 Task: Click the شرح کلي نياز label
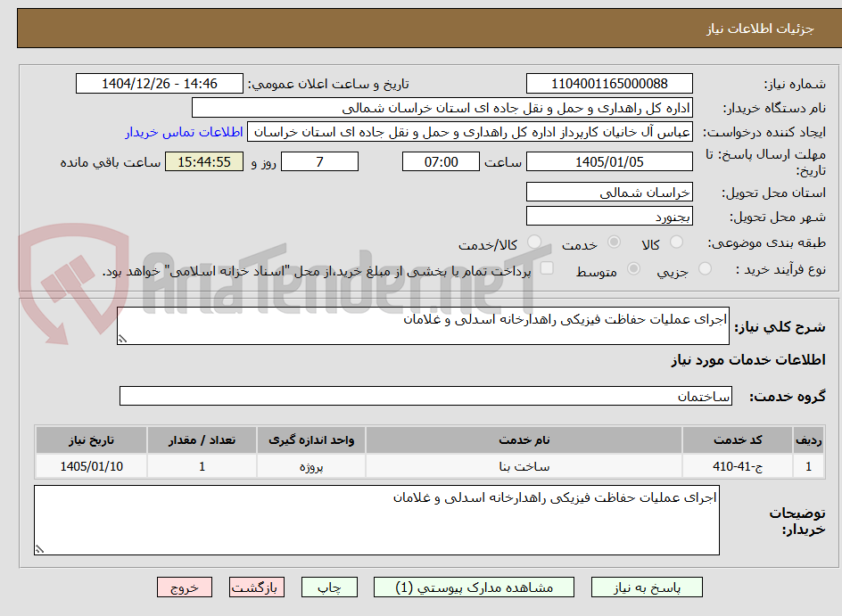[780, 327]
